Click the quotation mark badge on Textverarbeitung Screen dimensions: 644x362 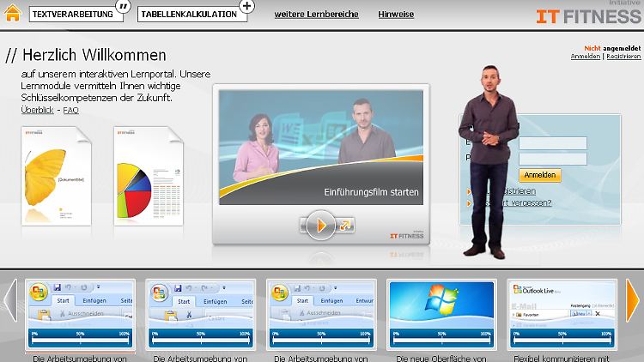coord(123,6)
